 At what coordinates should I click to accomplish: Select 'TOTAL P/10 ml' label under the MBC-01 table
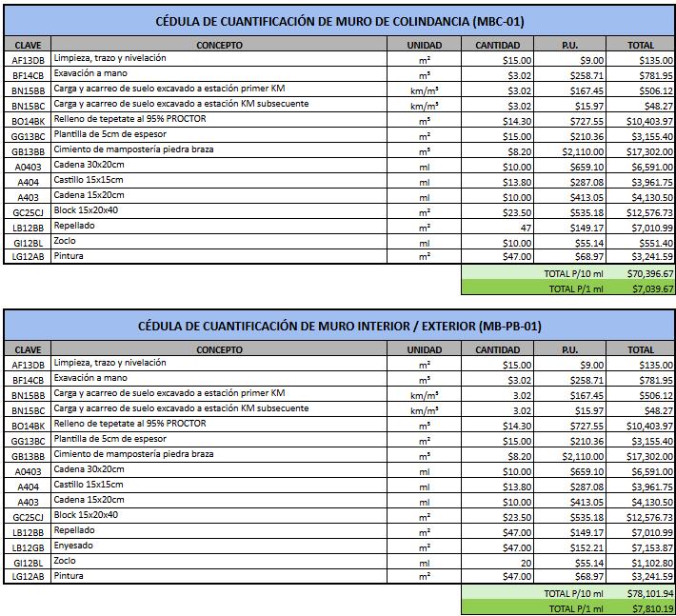573,273
